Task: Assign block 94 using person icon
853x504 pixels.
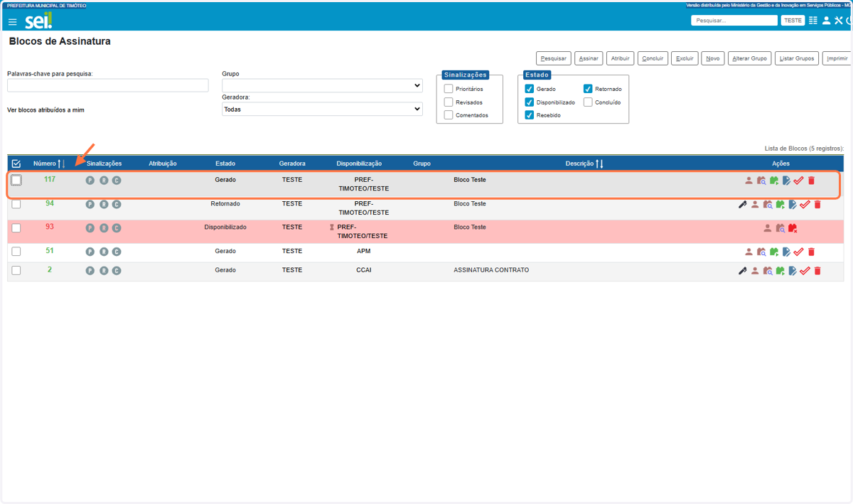Action: click(x=755, y=205)
